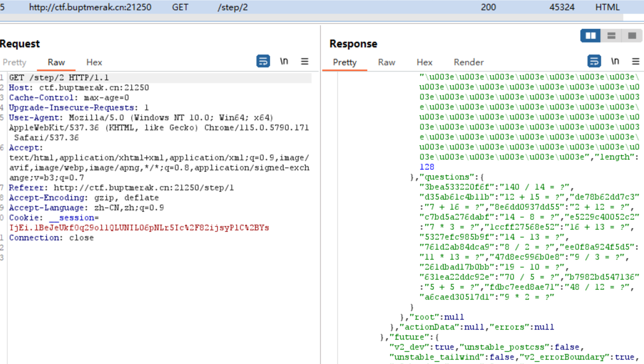The width and height of the screenshot is (644, 364).
Task: Click status code 200 cell
Action: pyautogui.click(x=488, y=7)
